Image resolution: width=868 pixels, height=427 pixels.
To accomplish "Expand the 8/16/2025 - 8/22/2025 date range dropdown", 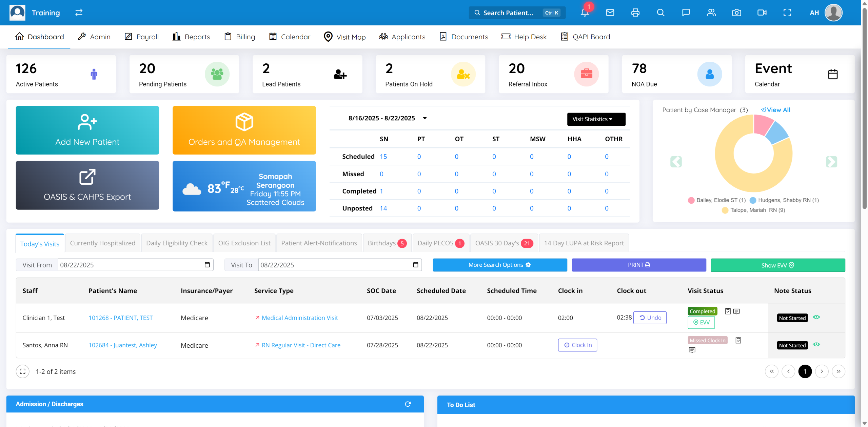I will click(x=425, y=118).
